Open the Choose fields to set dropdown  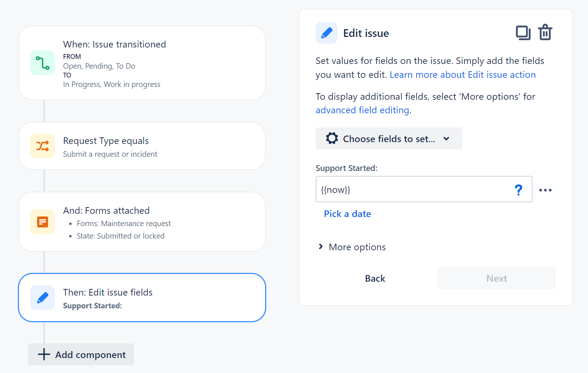click(389, 138)
